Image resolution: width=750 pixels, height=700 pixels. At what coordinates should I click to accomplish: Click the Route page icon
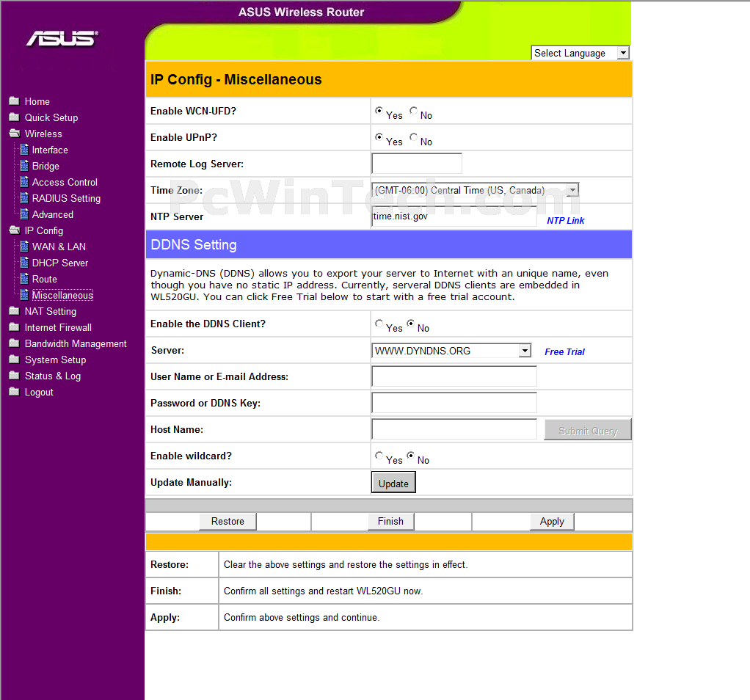click(24, 279)
